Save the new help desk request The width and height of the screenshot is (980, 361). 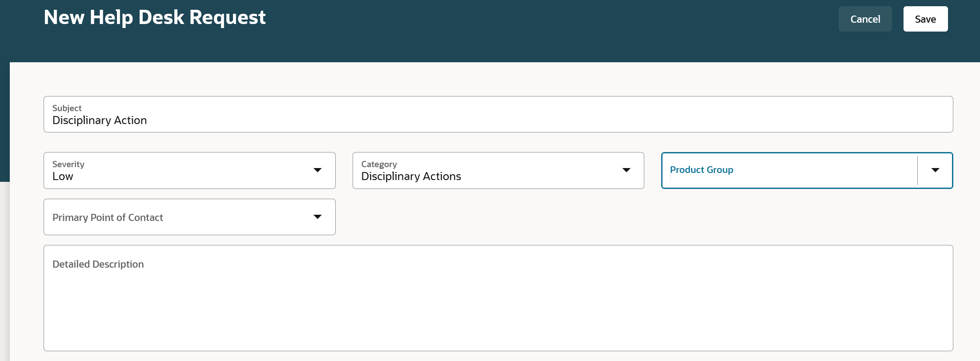[x=925, y=19]
